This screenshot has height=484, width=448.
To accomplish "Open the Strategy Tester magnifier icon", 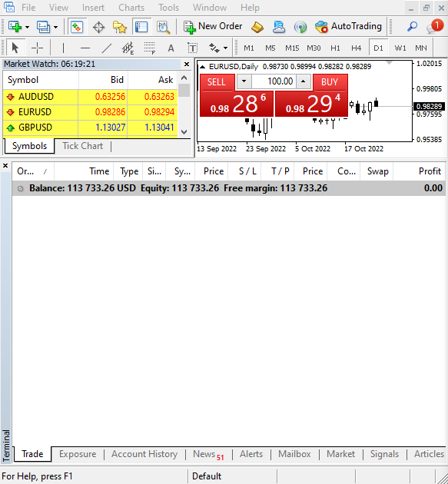I will tap(163, 27).
